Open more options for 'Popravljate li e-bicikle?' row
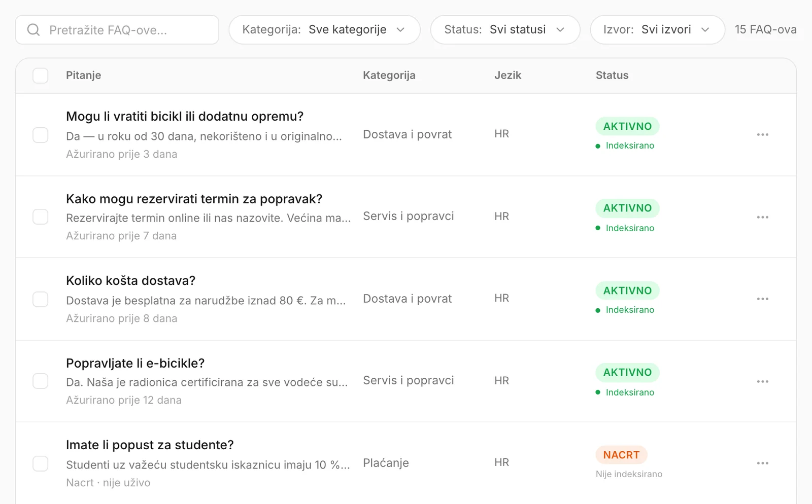Image resolution: width=812 pixels, height=504 pixels. pos(762,381)
